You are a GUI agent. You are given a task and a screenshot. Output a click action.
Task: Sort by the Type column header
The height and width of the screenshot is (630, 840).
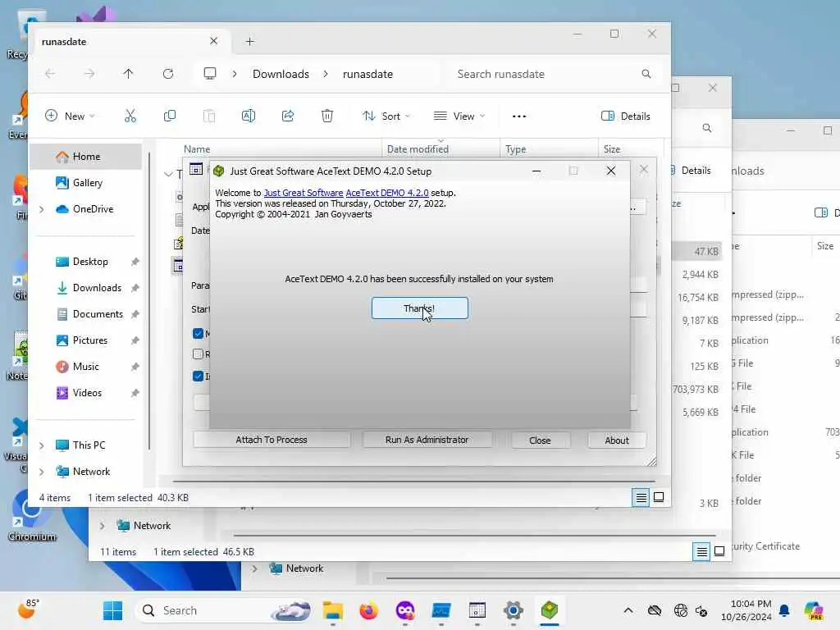[549, 149]
